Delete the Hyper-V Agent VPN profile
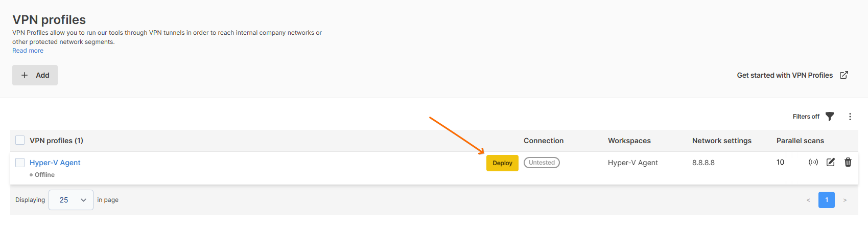Screen dimensions: 868x226 pyautogui.click(x=848, y=162)
